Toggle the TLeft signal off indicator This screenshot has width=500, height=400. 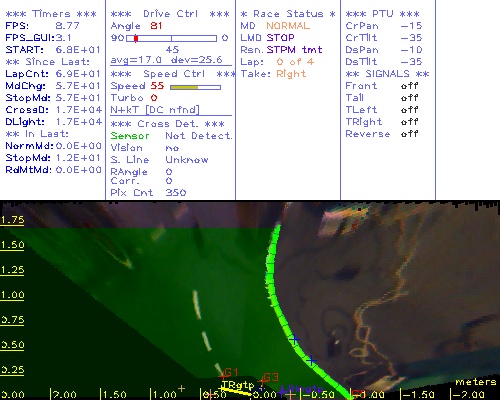coord(409,110)
